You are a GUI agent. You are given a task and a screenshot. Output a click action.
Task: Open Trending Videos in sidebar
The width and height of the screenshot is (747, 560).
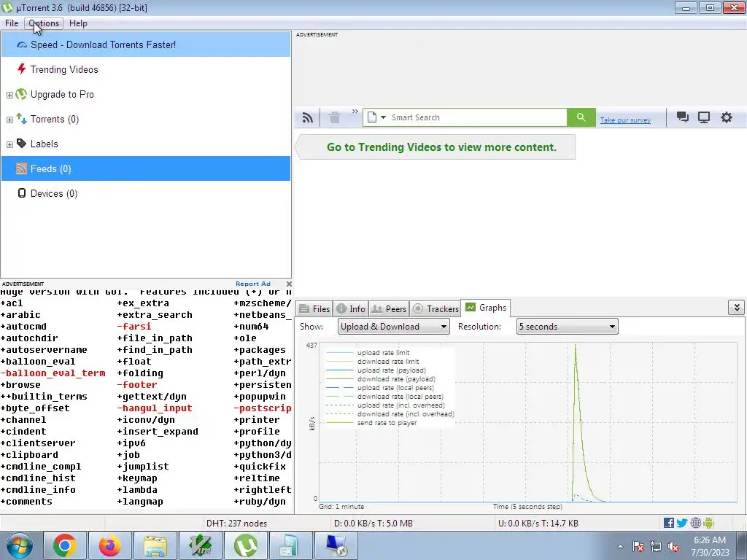click(146, 69)
